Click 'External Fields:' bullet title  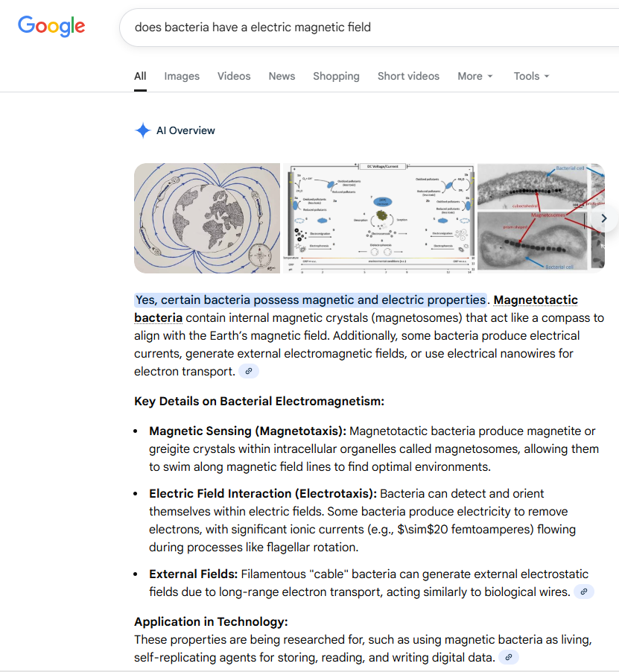(x=193, y=574)
